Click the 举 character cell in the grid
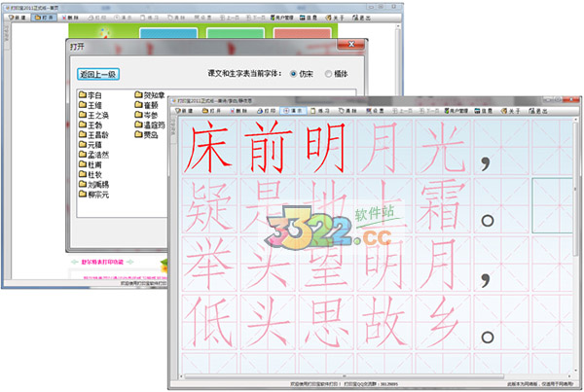584x392 pixels. coord(209,264)
